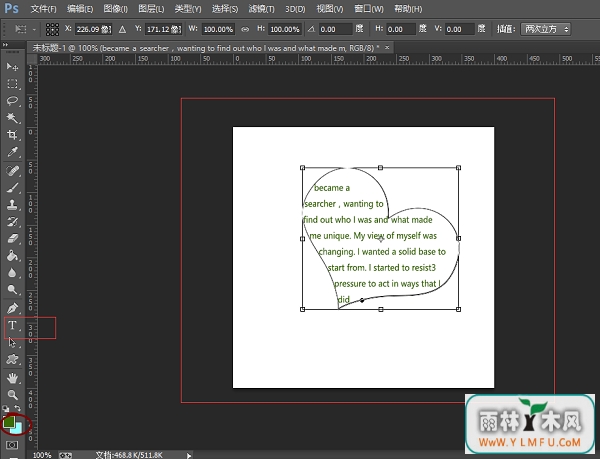Open the 选择(S) menu
The width and height of the screenshot is (600, 459).
pos(225,9)
